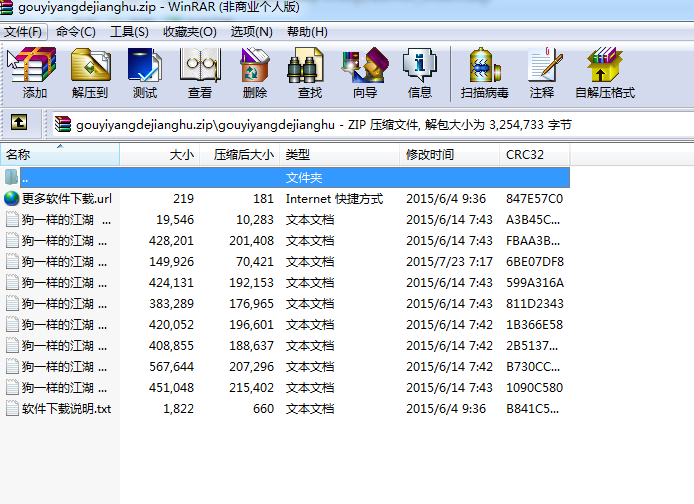Sort by the 修改时间 column header
Viewport: 694px width, 504px height.
(x=450, y=154)
